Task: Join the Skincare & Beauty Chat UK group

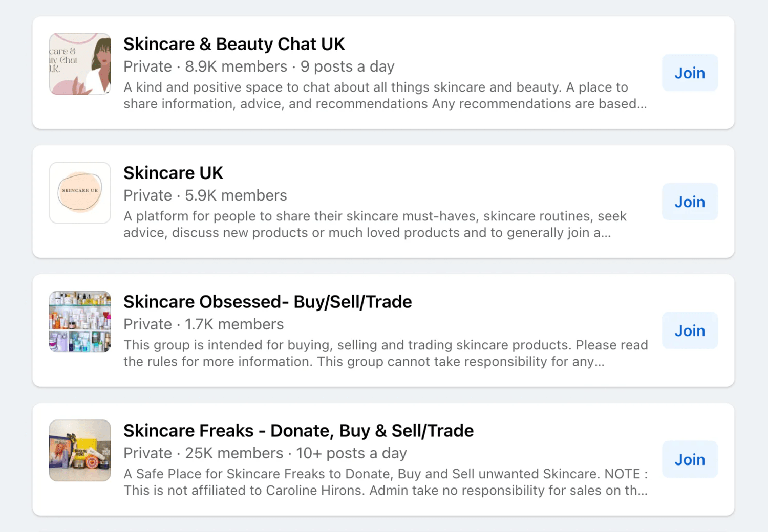Action: pyautogui.click(x=690, y=73)
